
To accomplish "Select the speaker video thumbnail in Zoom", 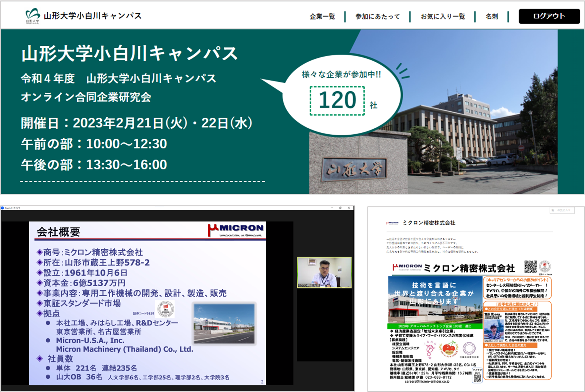I will coord(324,273).
